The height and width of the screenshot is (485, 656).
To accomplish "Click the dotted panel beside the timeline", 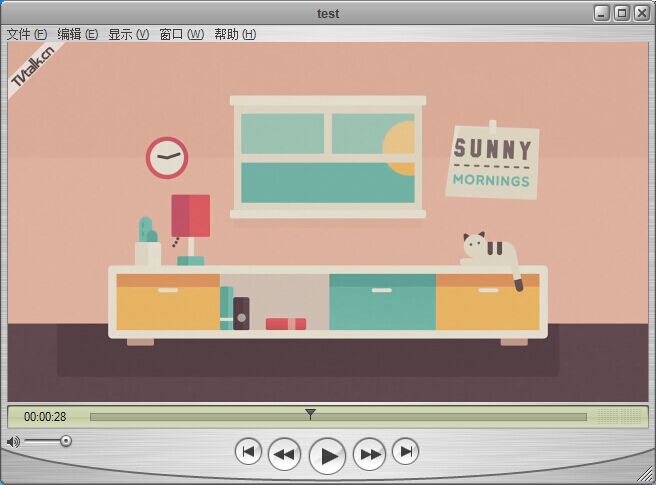I will 618,416.
